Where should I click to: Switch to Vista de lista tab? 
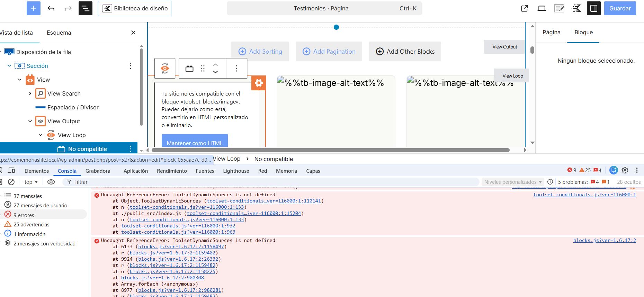tap(16, 33)
